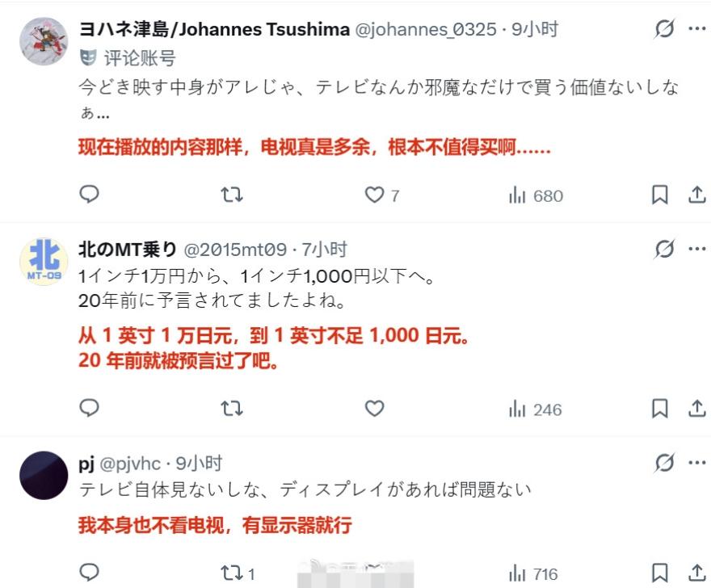Like the tweet with 7 likes
This screenshot has height=588, width=711.
coord(382,195)
